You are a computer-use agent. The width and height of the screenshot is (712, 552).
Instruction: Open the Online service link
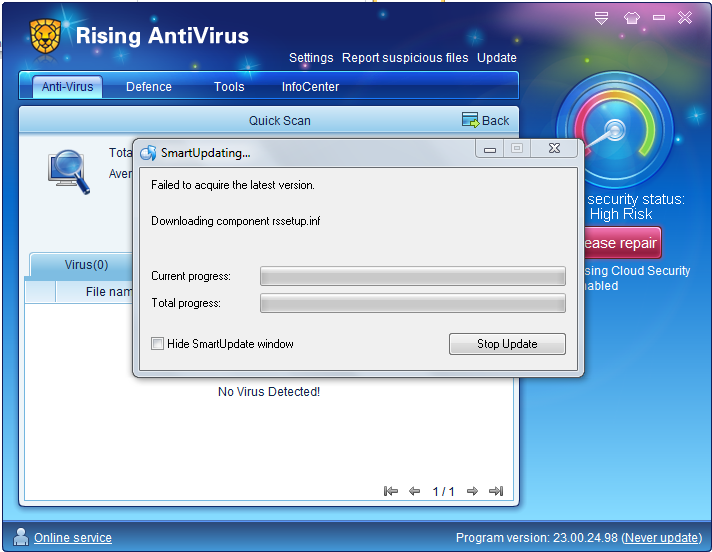pyautogui.click(x=73, y=537)
